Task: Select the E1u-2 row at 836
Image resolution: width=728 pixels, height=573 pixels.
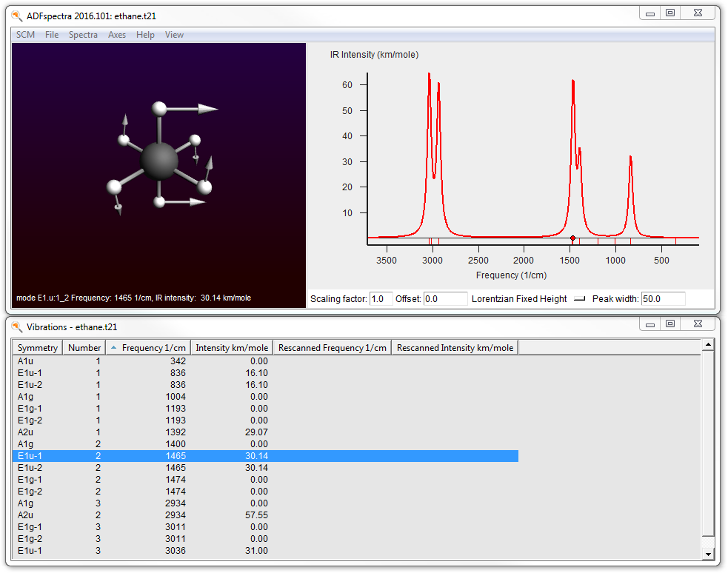Action: click(x=265, y=385)
